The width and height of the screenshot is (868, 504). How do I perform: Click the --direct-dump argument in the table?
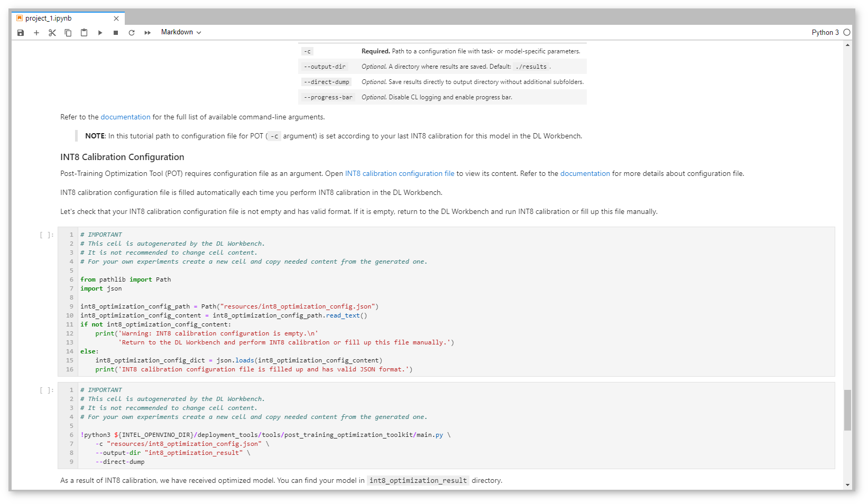327,82
